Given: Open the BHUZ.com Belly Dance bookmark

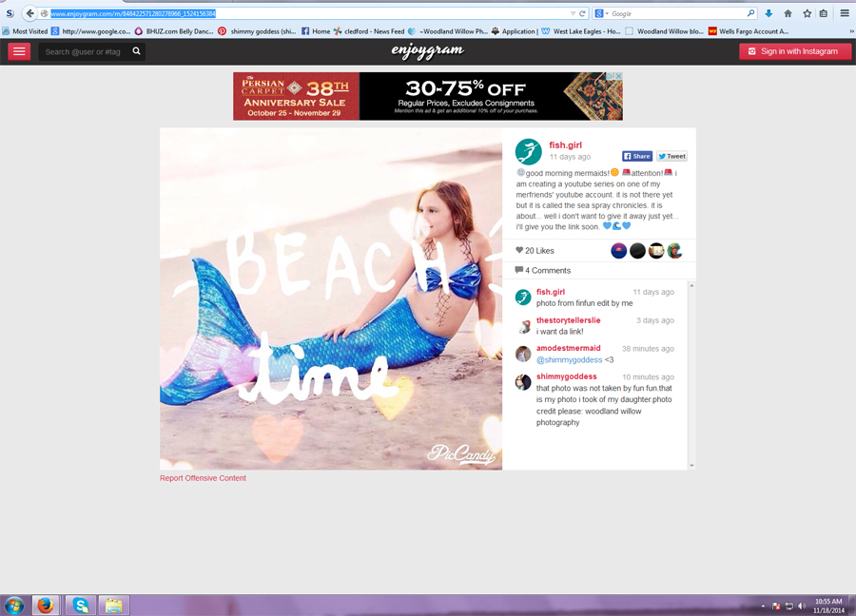Looking at the screenshot, I should pos(173,31).
